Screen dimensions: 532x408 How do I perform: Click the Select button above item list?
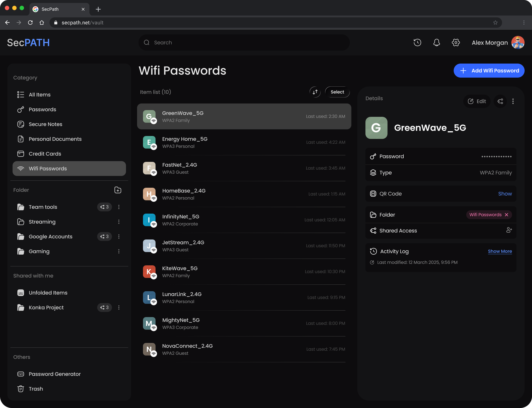click(337, 92)
